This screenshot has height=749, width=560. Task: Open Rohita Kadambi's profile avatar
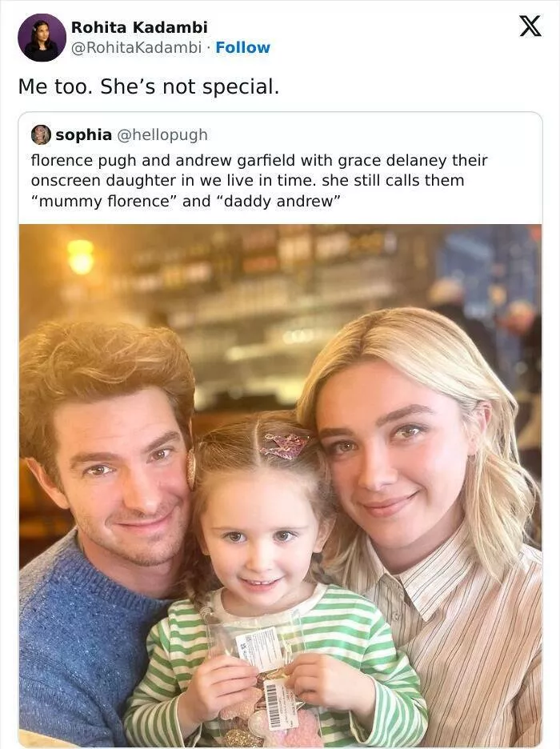coord(42,38)
